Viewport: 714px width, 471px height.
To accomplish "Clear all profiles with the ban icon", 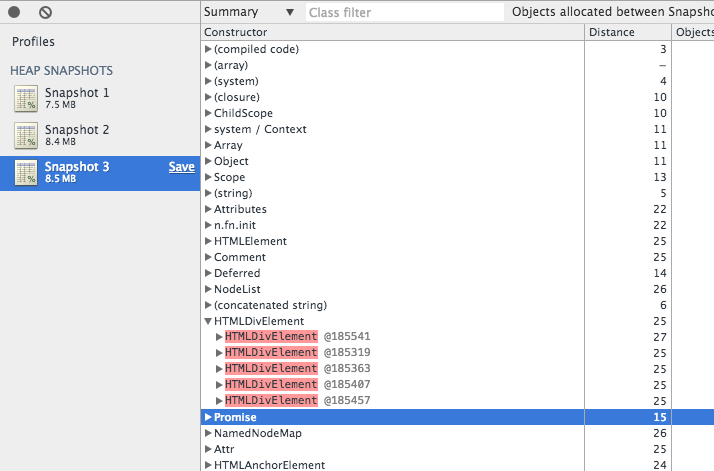I will (45, 12).
